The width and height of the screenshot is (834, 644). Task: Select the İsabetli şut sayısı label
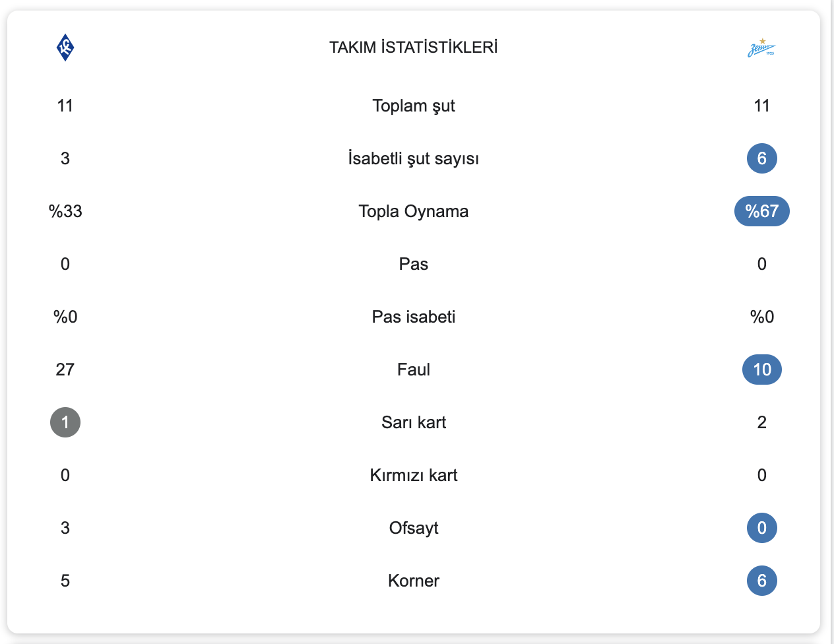click(x=414, y=158)
